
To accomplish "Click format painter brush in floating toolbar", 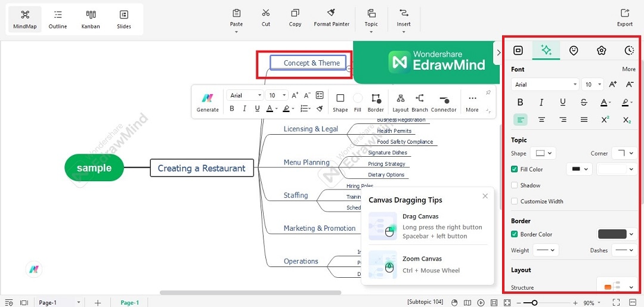I will [320, 108].
